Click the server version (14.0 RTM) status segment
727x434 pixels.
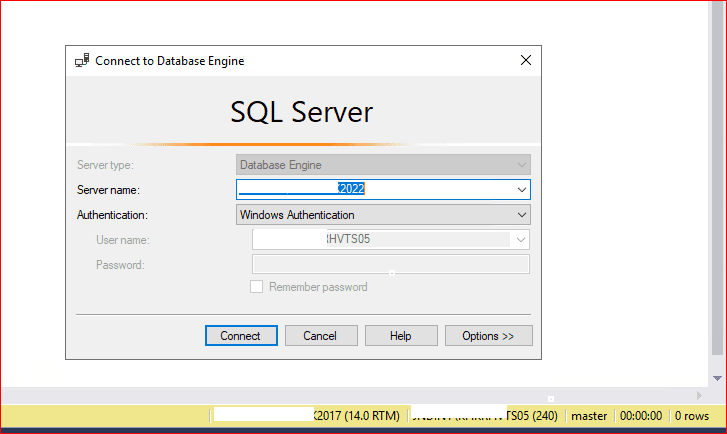click(358, 416)
